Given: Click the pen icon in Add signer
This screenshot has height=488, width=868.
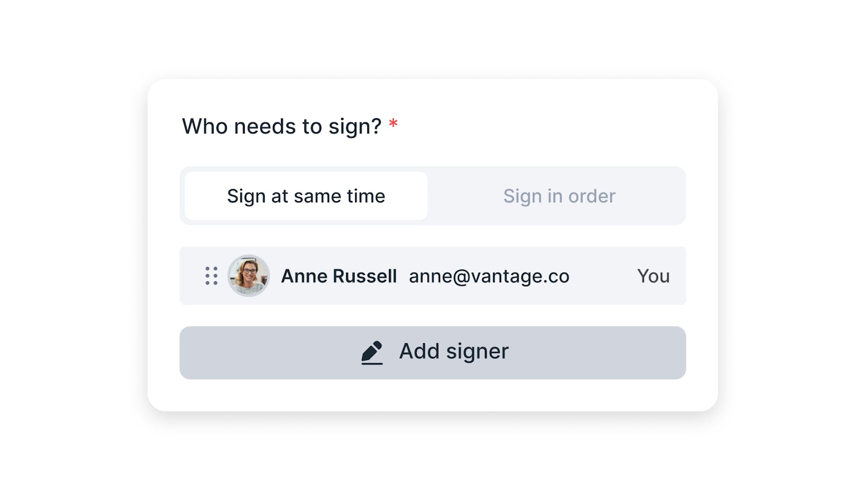Looking at the screenshot, I should point(372,352).
